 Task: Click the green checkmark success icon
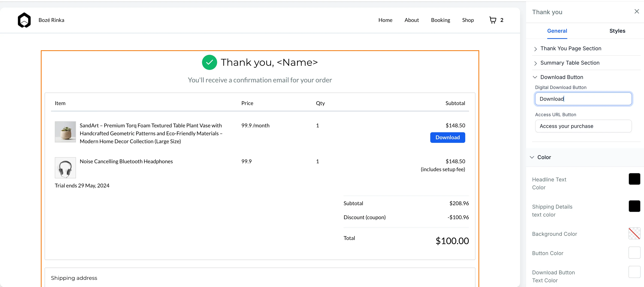point(209,62)
